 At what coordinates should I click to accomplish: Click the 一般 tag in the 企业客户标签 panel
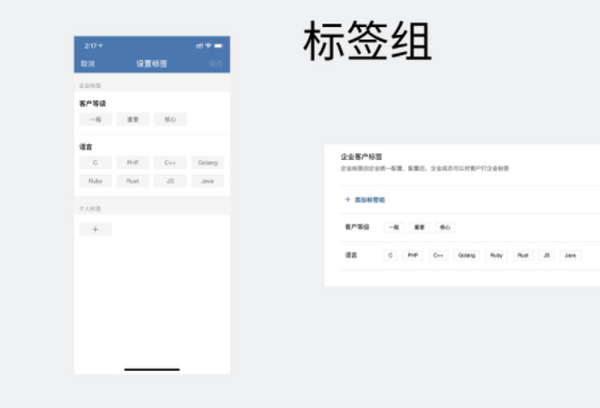point(394,227)
